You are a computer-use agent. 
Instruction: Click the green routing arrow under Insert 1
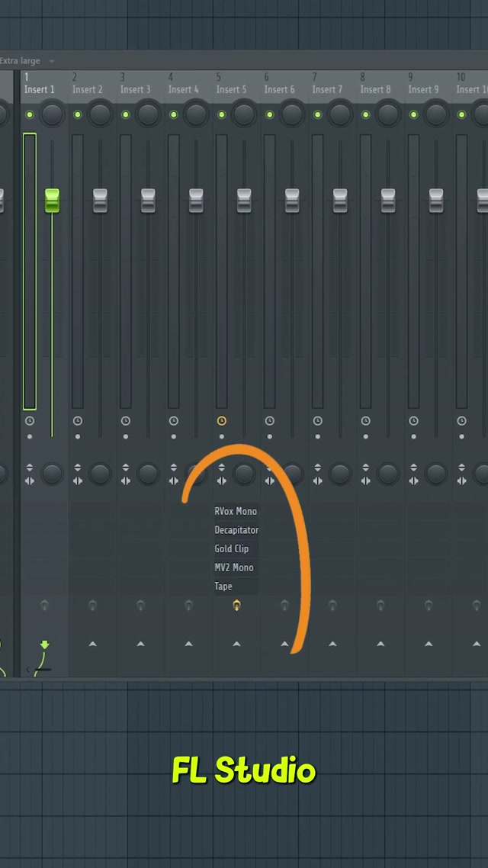[44, 645]
